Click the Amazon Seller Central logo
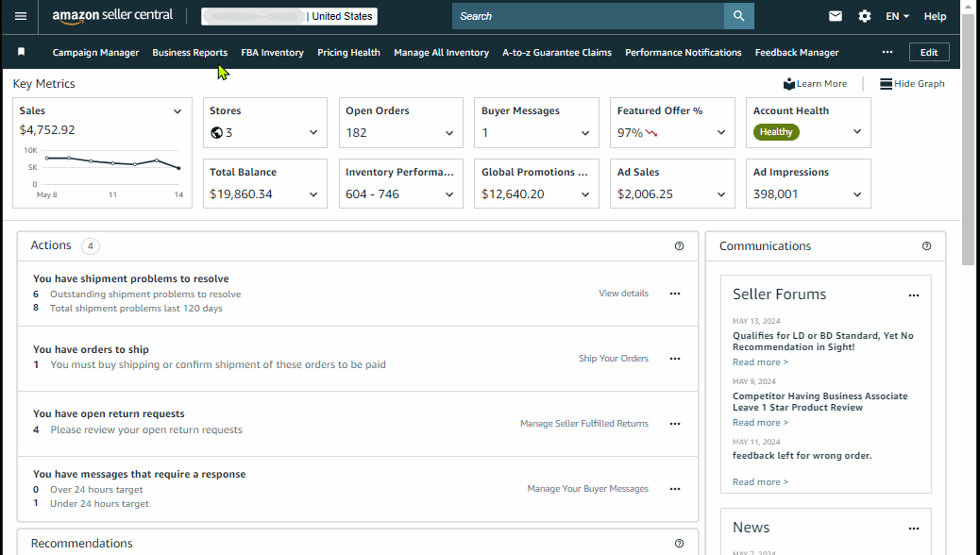980x555 pixels. point(112,16)
